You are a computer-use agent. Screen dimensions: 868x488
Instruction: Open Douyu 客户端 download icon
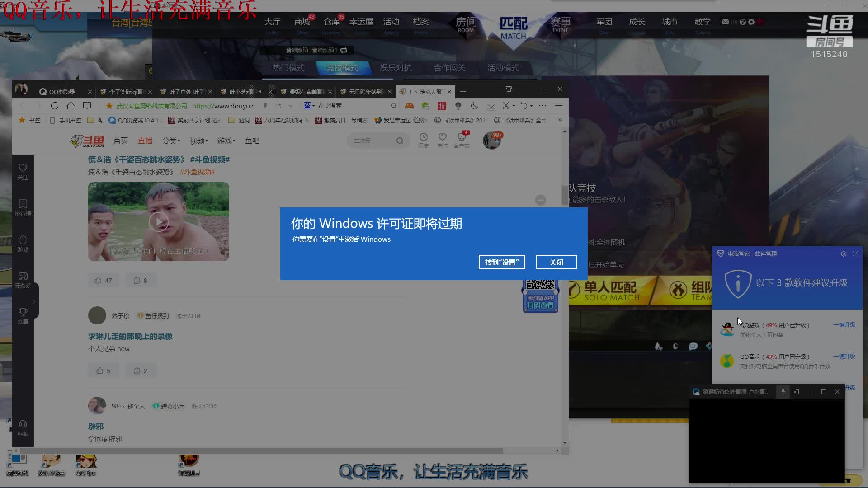tap(462, 140)
